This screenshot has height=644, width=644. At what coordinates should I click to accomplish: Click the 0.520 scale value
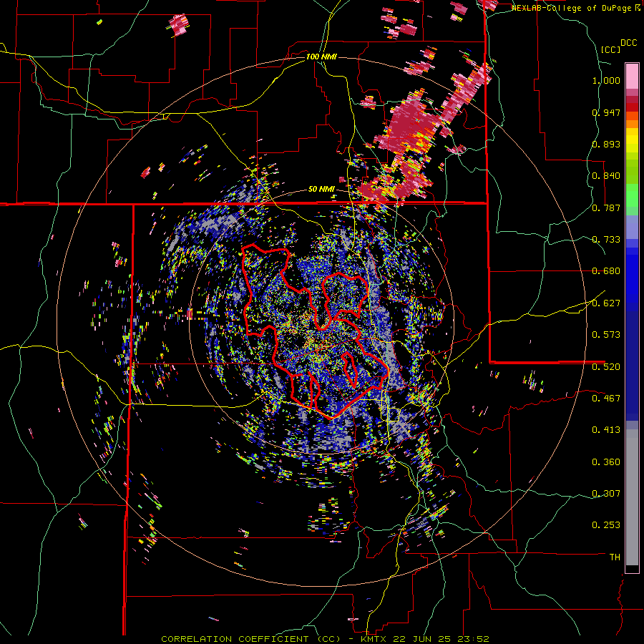[x=606, y=367]
